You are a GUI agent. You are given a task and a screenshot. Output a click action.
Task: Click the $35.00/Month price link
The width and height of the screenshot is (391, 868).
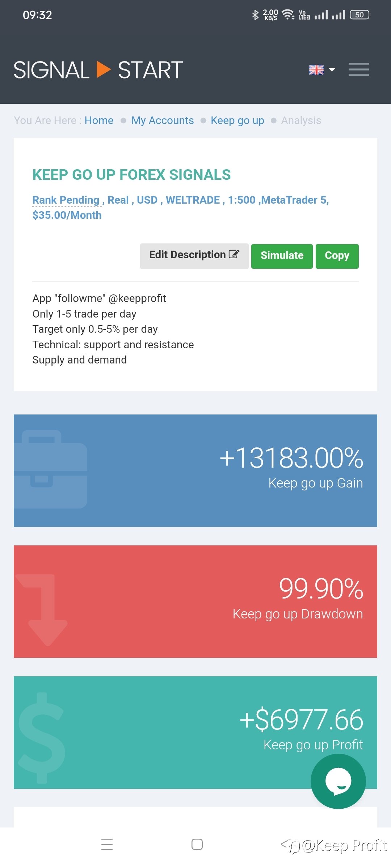67,215
